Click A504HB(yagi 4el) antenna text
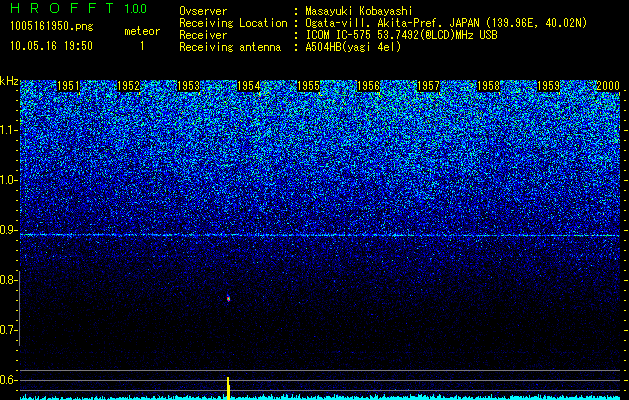The image size is (629, 400). click(353, 47)
